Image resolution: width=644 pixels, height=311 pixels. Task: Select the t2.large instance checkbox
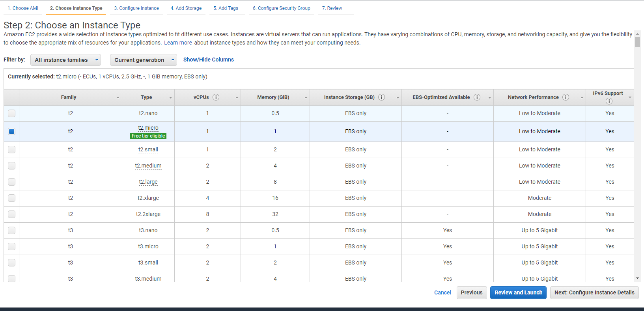pyautogui.click(x=12, y=182)
